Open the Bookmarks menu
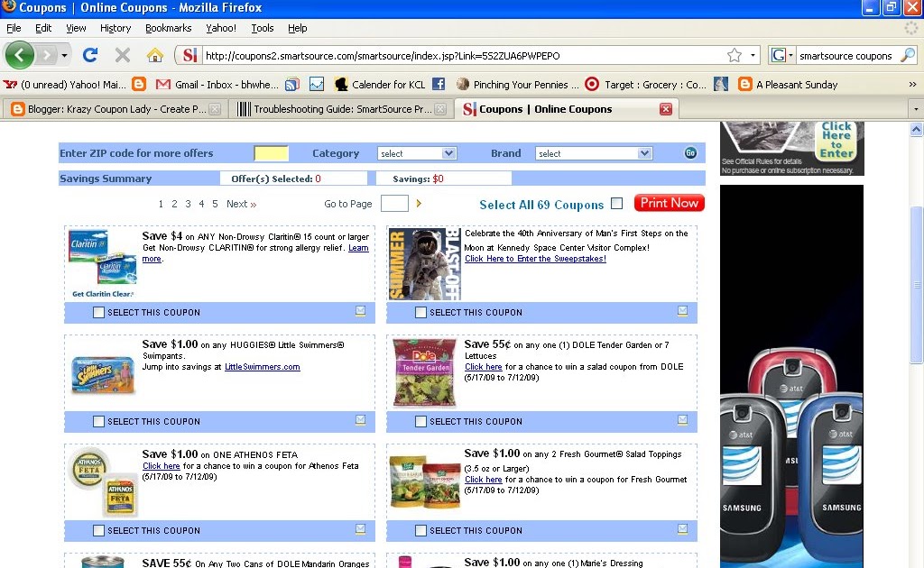Image resolution: width=924 pixels, height=568 pixels. pos(169,28)
